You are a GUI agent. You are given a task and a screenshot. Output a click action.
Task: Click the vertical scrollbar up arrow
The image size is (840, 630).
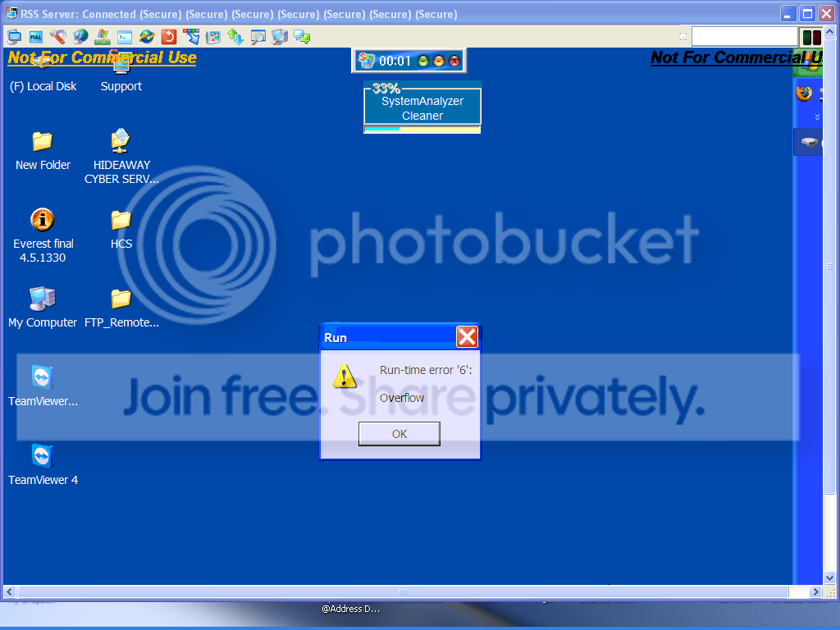coord(829,31)
